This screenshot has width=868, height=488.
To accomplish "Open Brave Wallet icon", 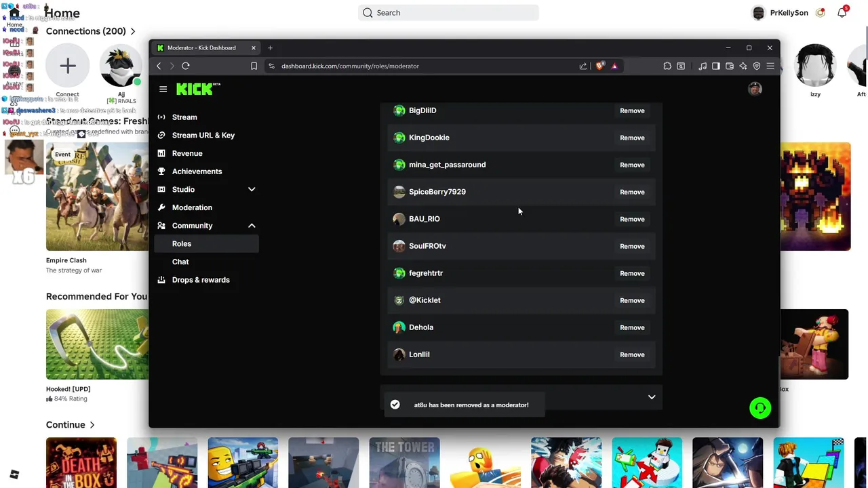I will [x=730, y=66].
